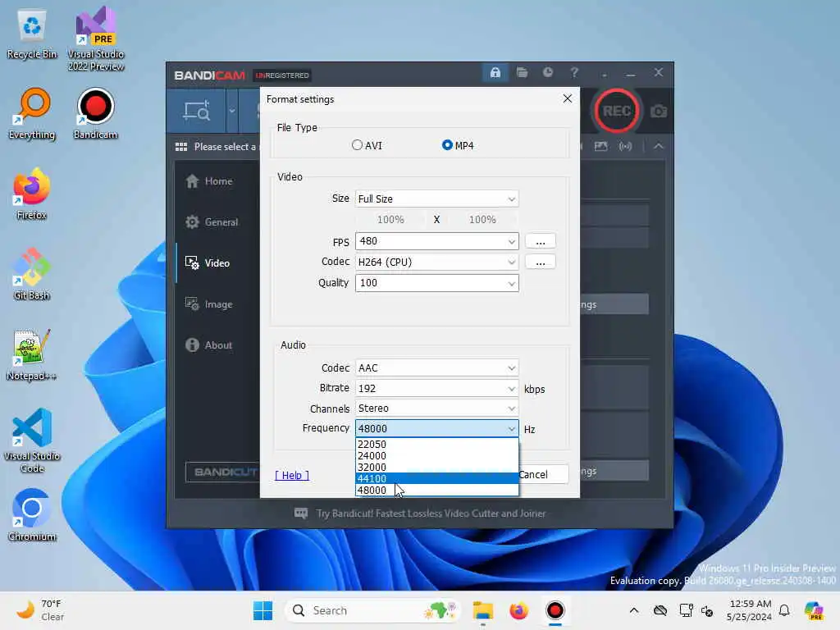Switch to the Video sidebar tab
Viewport: 840px width, 630px height.
(x=208, y=263)
